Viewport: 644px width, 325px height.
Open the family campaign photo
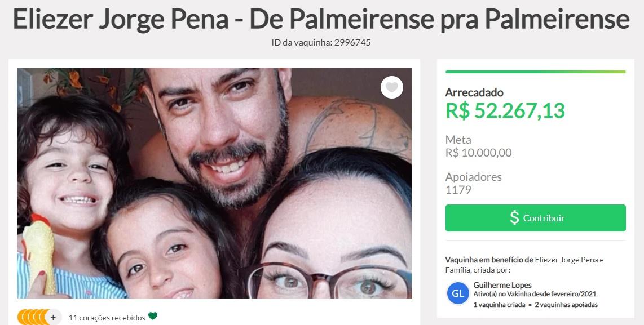coord(214,183)
